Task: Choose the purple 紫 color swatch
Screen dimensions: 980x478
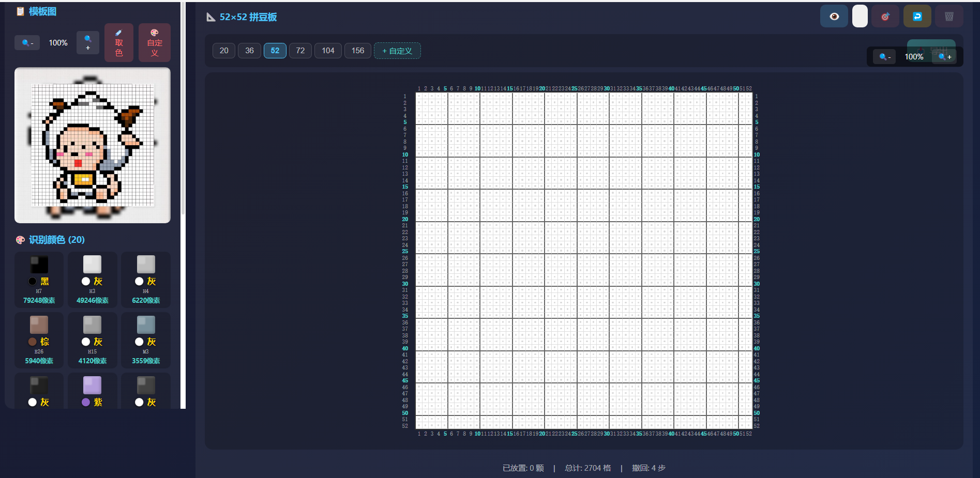Action: pyautogui.click(x=93, y=391)
